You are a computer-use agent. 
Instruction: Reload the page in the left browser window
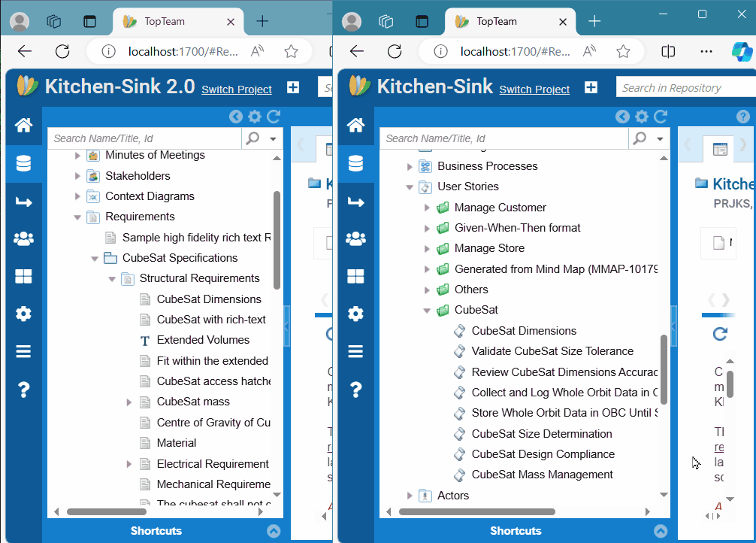click(x=62, y=51)
